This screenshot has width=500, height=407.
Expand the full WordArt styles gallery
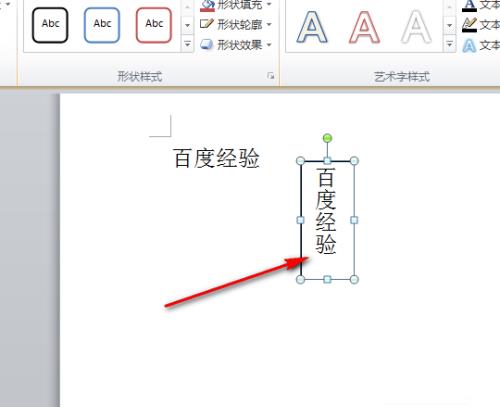[x=449, y=44]
